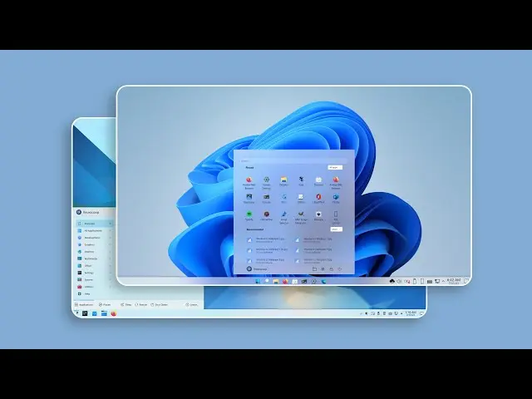Open the file manager icon on back taskbar

click(x=104, y=313)
